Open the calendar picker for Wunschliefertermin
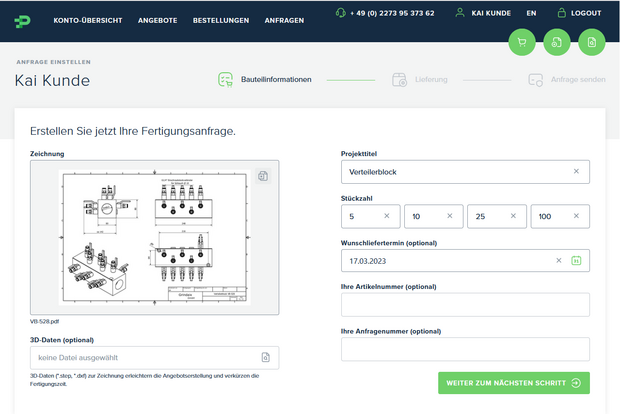Screen dimensions: 620x414 click(576, 261)
